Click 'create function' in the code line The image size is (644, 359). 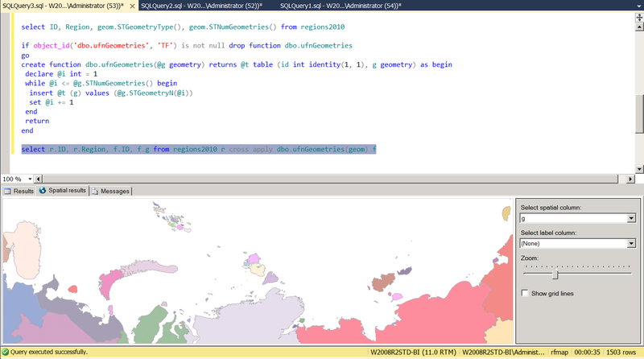pyautogui.click(x=51, y=64)
